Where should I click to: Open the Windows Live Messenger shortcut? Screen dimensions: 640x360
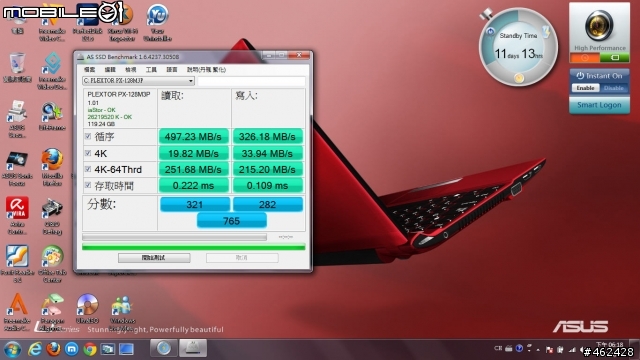[122, 312]
